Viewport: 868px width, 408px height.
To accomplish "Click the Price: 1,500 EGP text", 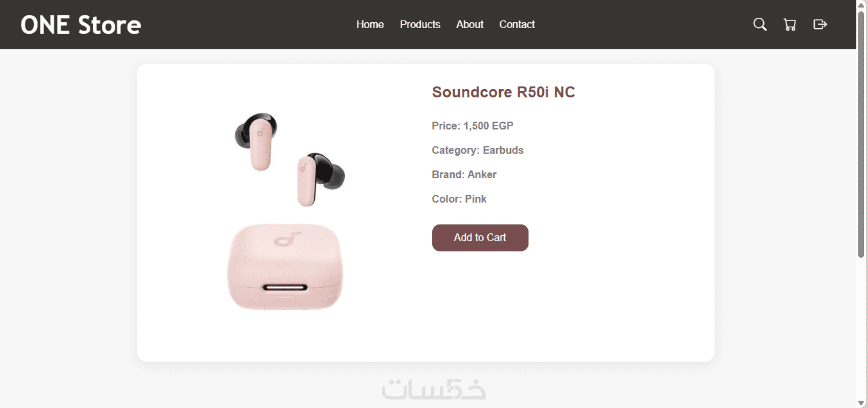I will tap(472, 126).
